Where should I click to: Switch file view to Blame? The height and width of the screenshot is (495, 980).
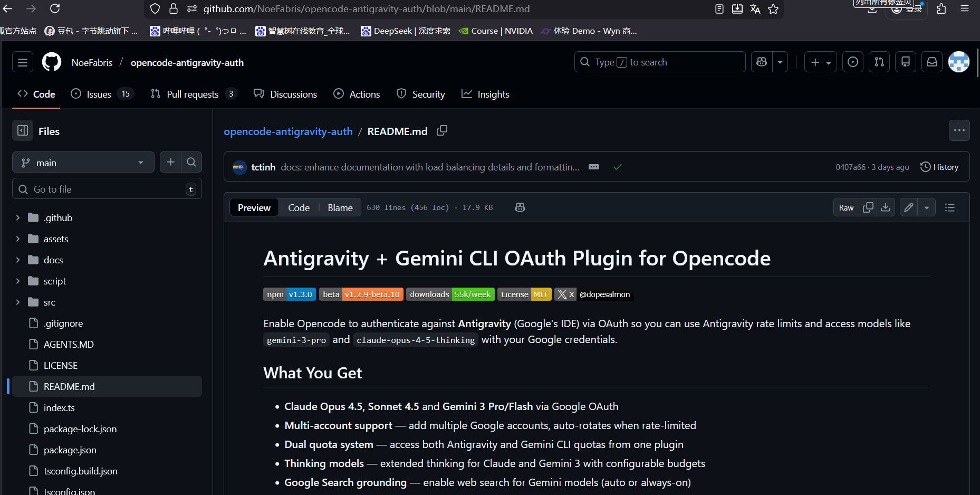click(x=340, y=207)
